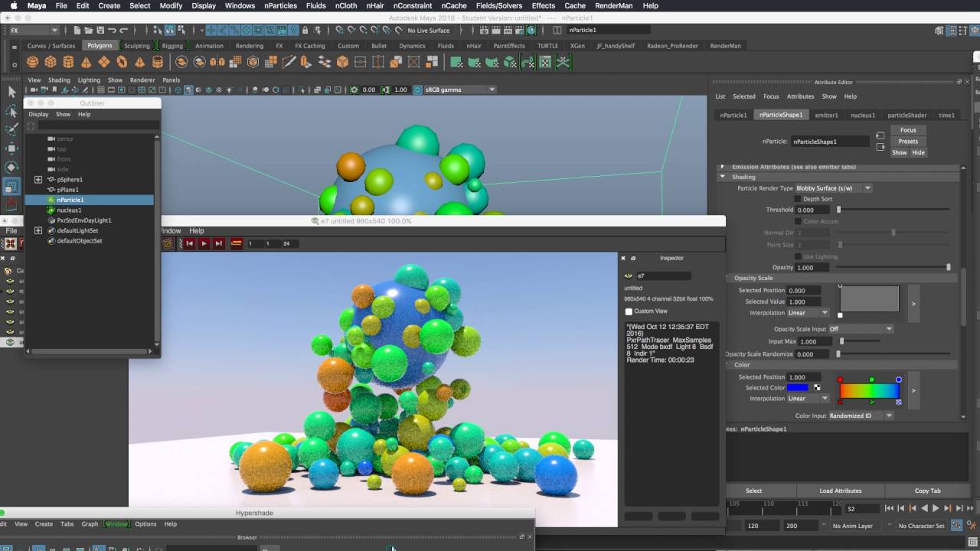Switch to the emitter1 attribute tab
Image resolution: width=980 pixels, height=551 pixels.
tap(826, 115)
